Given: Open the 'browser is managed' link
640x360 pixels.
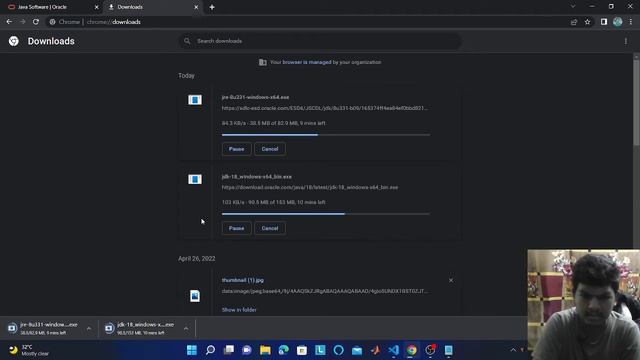Looking at the screenshot, I should 307,62.
